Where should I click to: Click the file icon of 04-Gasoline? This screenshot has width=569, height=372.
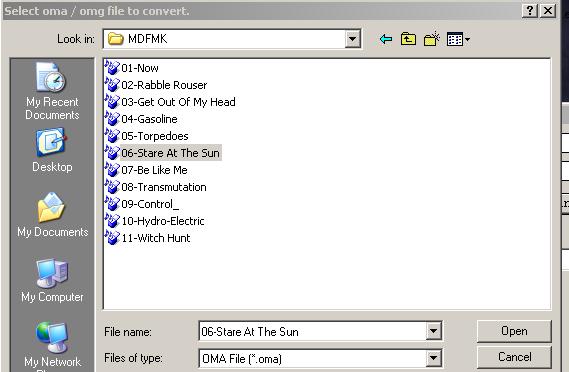pos(112,119)
